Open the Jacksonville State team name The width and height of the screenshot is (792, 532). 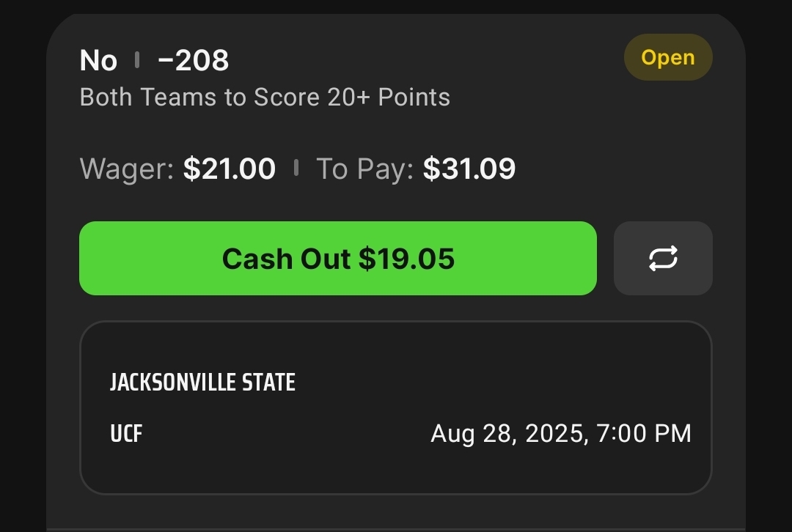tap(202, 382)
